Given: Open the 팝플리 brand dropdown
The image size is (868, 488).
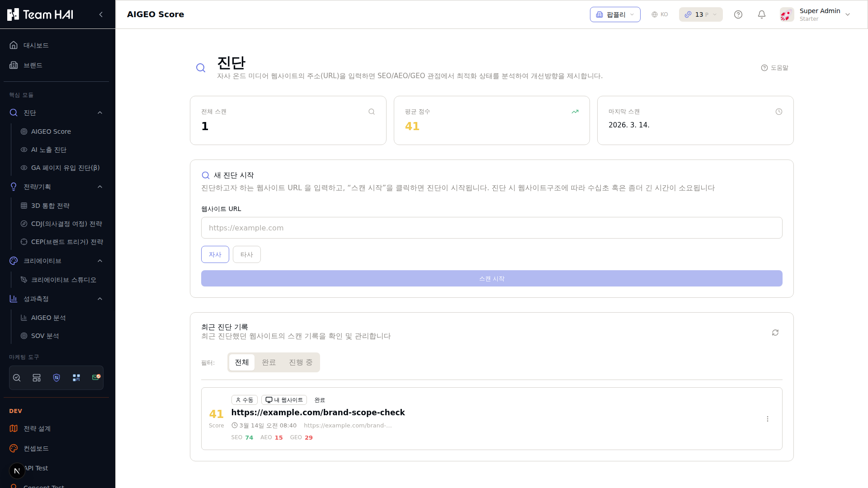Looking at the screenshot, I should click(615, 14).
